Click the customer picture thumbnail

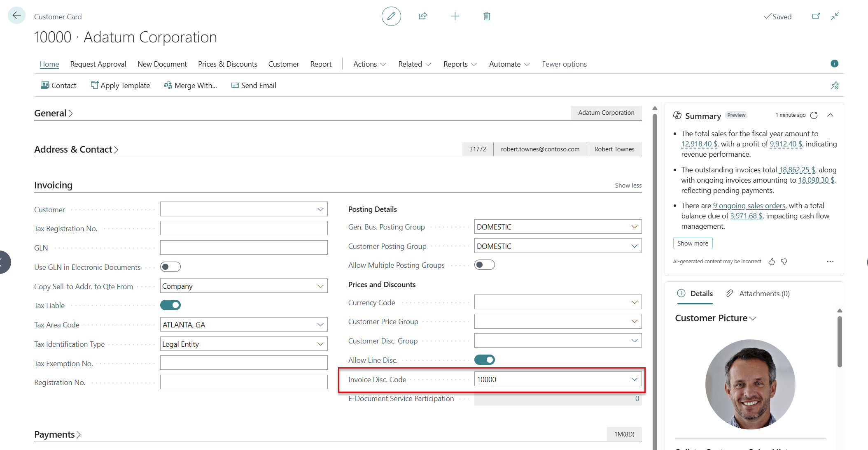click(x=750, y=384)
